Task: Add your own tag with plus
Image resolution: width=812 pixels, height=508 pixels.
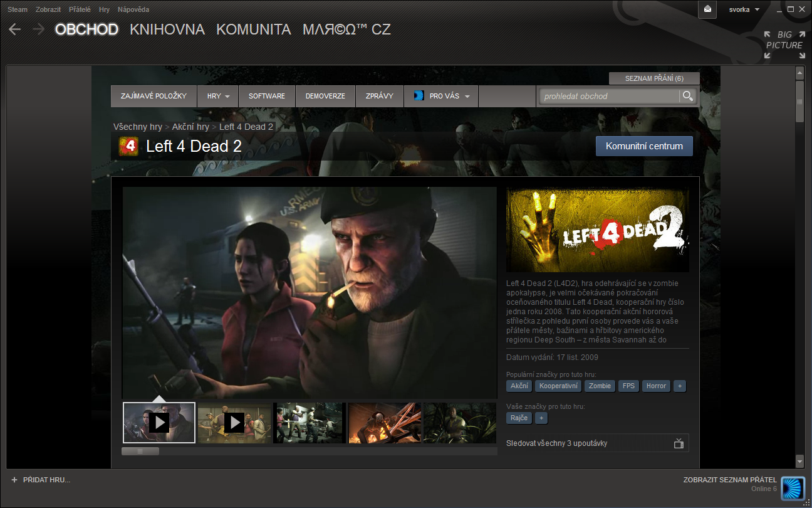Action: (541, 418)
